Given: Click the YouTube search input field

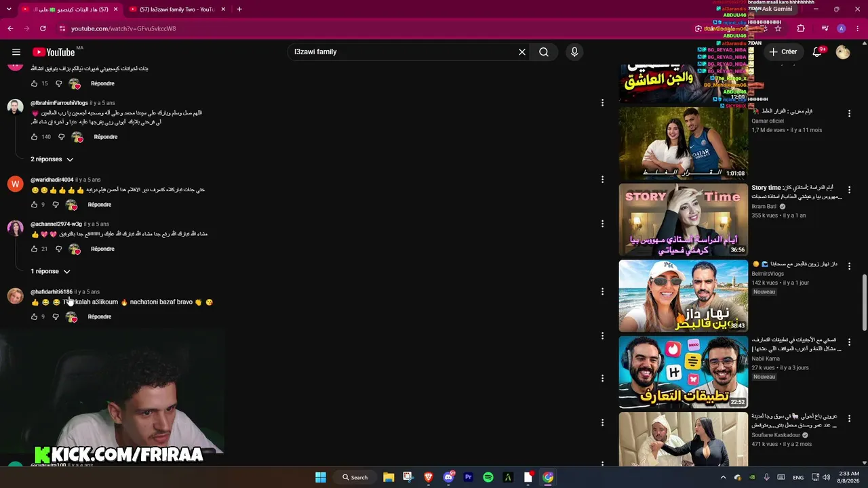Looking at the screenshot, I should click(x=403, y=52).
